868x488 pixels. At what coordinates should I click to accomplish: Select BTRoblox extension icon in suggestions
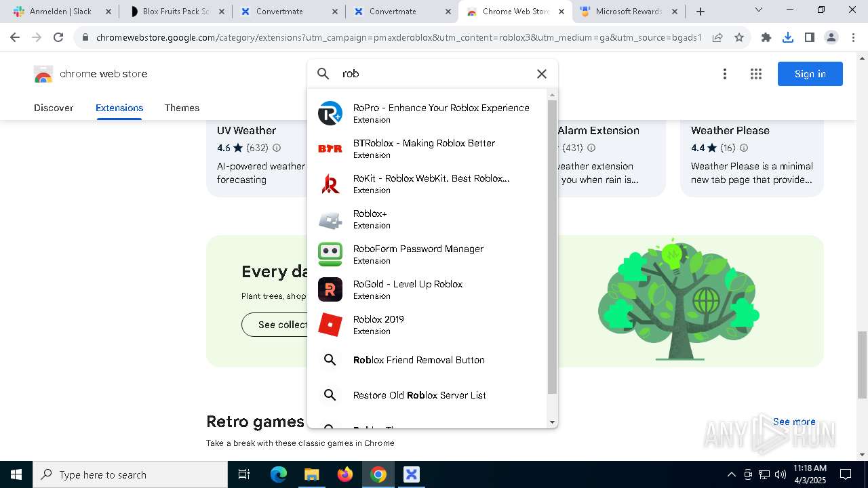330,148
